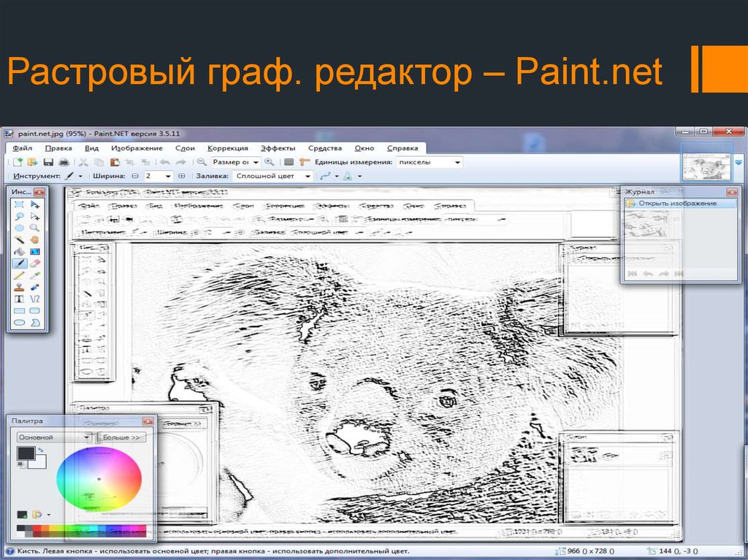The height and width of the screenshot is (560, 748).
Task: Select the Ellipse Select tool
Action: [19, 228]
